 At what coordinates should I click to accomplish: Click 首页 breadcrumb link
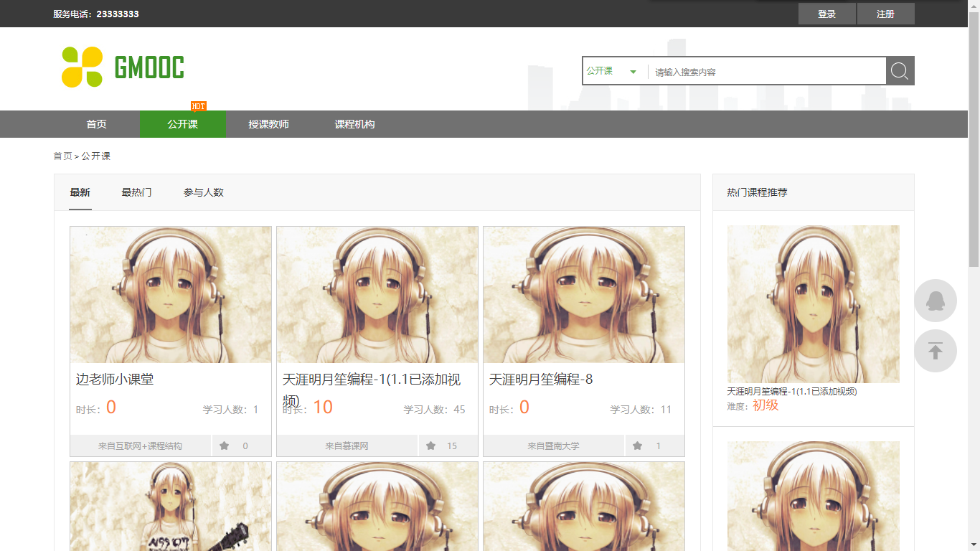[62, 156]
